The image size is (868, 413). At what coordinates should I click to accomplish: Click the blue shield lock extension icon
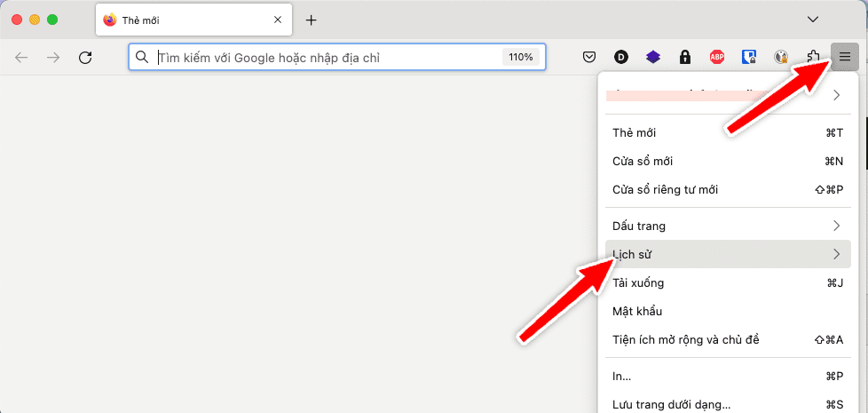click(748, 57)
